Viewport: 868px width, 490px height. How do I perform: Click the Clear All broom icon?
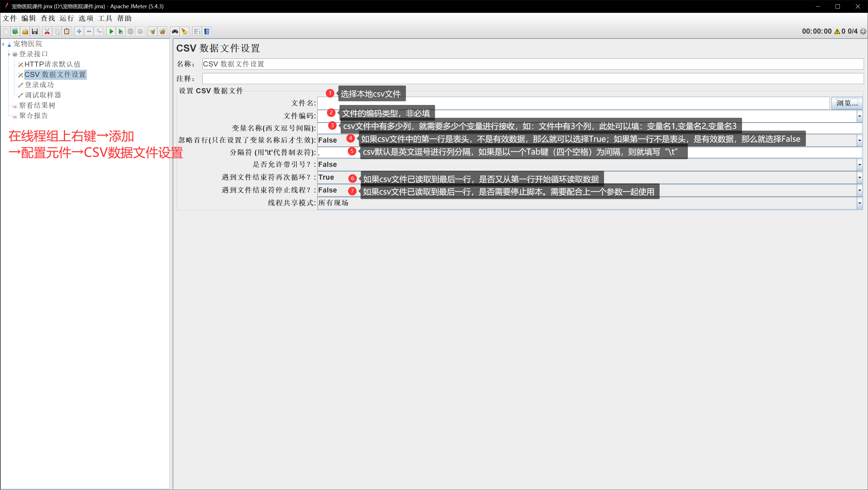coord(162,31)
